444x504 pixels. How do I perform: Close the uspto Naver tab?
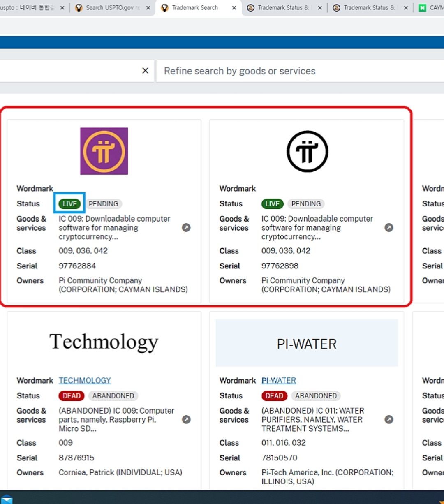click(x=62, y=8)
